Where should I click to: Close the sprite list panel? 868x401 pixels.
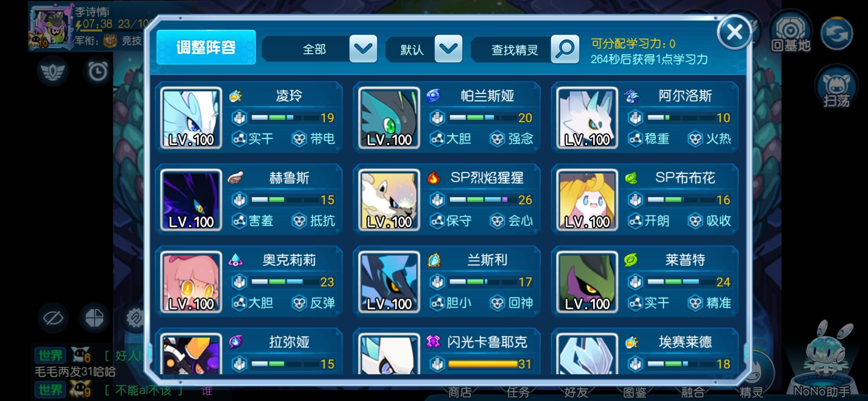(x=734, y=33)
